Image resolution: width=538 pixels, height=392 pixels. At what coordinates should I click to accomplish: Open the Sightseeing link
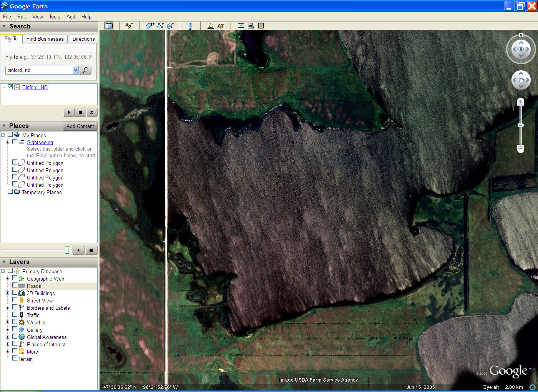[x=40, y=143]
